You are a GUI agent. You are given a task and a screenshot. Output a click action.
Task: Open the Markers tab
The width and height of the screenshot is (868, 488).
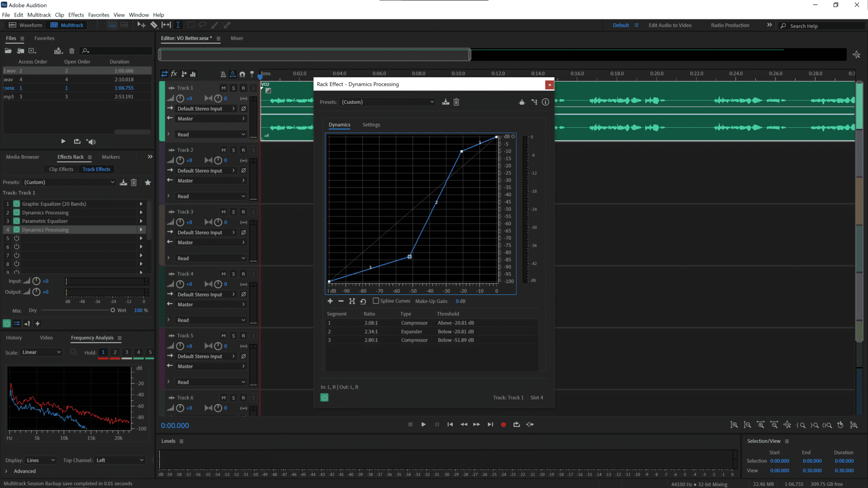(111, 157)
